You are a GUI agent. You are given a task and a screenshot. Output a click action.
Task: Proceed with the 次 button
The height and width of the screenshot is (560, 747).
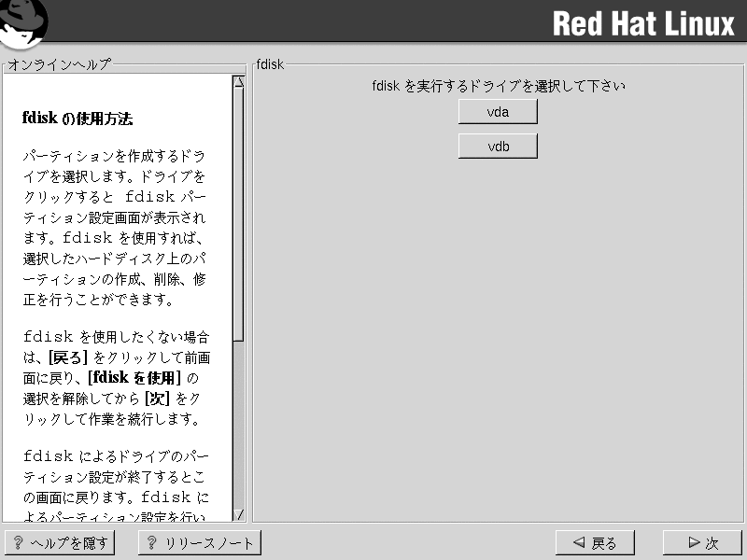(702, 543)
